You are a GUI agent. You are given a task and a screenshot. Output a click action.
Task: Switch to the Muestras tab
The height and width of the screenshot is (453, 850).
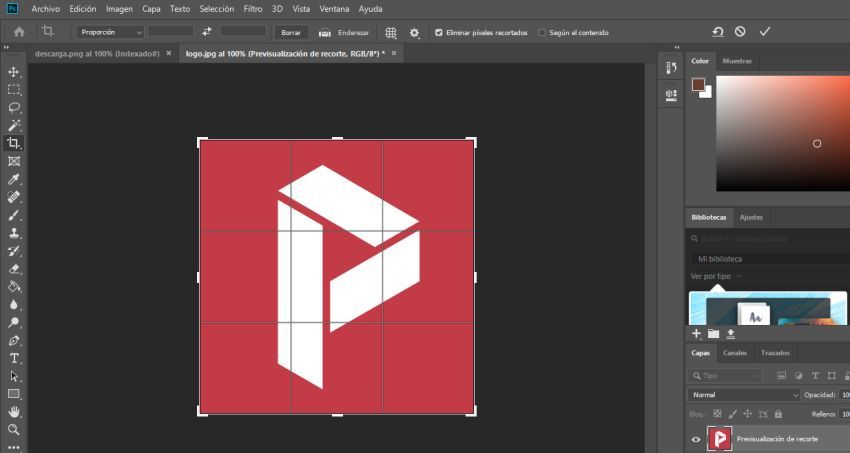(x=737, y=61)
